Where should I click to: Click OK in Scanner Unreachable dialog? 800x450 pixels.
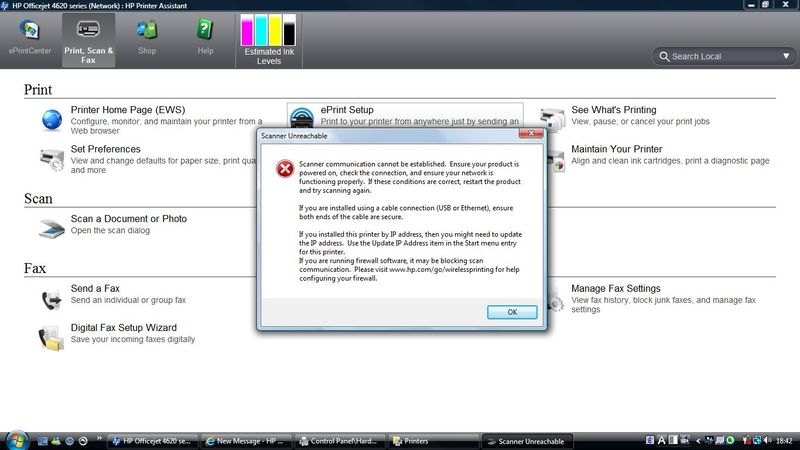click(512, 312)
